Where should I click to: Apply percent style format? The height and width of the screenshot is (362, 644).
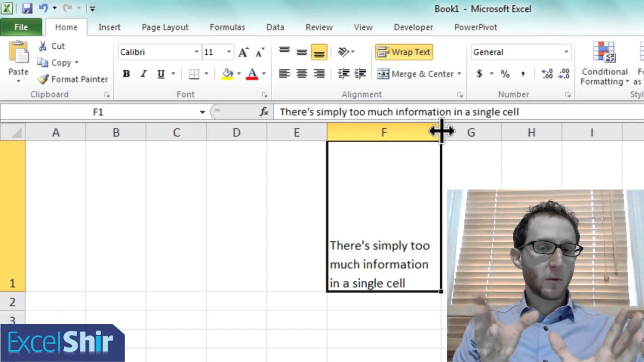coord(505,74)
